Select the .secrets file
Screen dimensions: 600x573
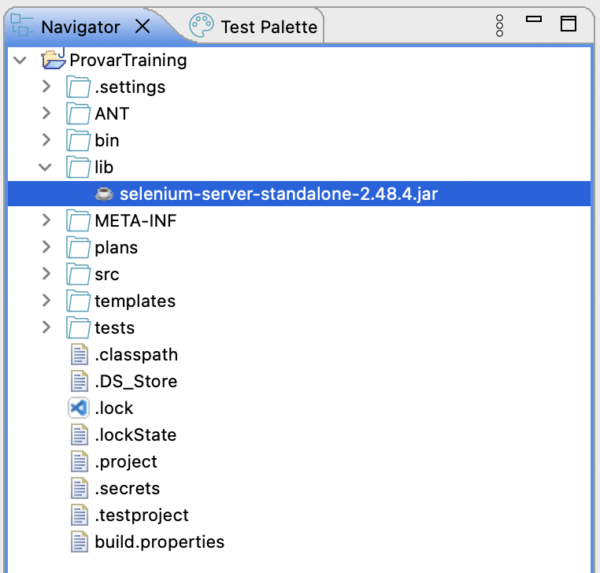127,489
